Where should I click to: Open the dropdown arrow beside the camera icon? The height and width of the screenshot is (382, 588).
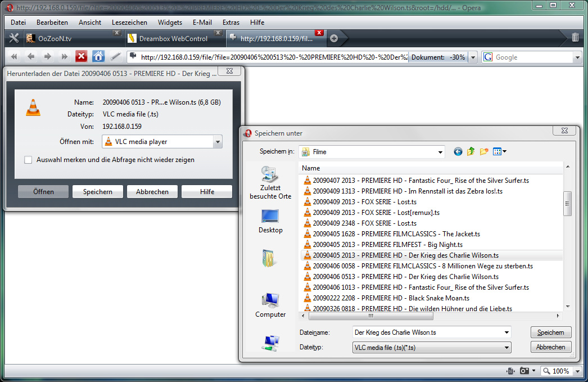click(x=533, y=371)
